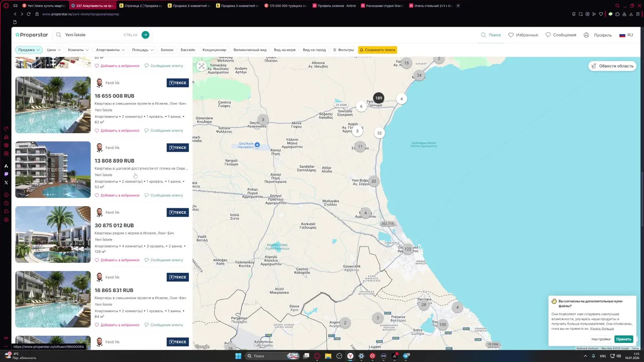The height and width of the screenshot is (362, 644).
Task: Toggle the Вид на море filter
Action: pyautogui.click(x=285, y=50)
